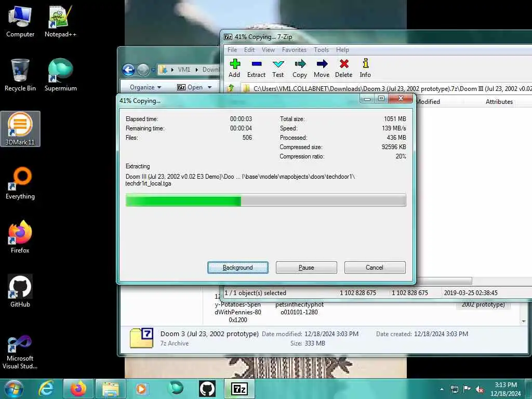Select the petsinthecityphoto file in Explorer

tap(300, 309)
